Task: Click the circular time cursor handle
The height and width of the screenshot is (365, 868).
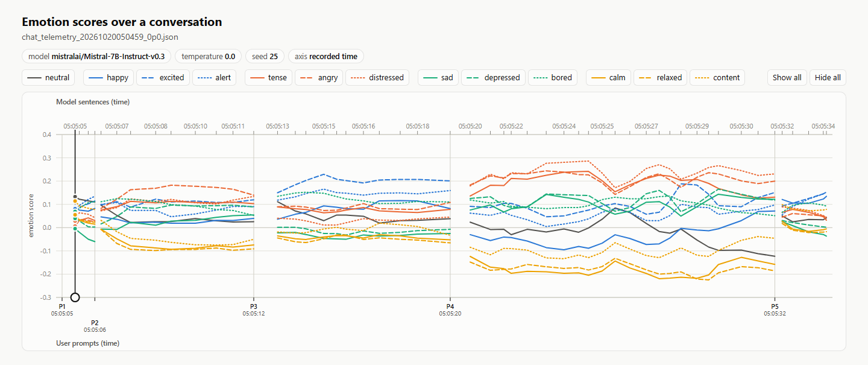Action: tap(75, 297)
